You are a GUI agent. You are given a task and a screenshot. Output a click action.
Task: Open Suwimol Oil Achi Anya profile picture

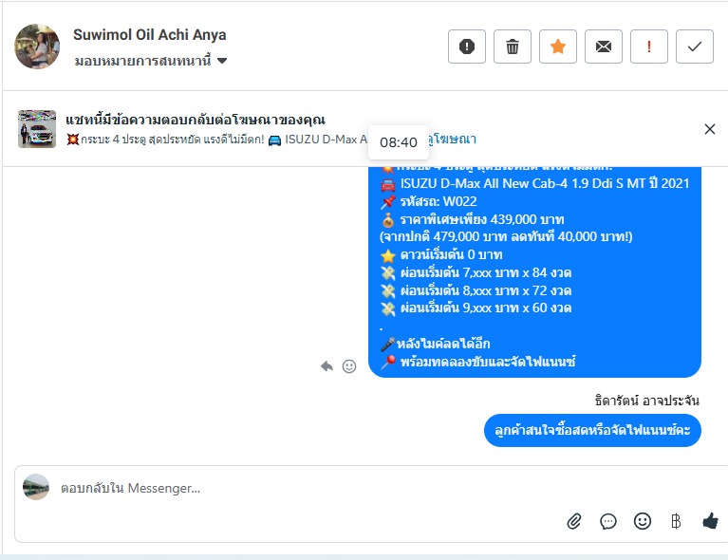click(37, 47)
